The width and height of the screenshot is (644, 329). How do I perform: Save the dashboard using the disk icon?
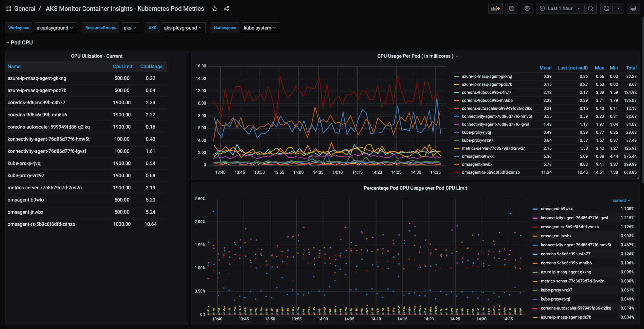point(512,9)
